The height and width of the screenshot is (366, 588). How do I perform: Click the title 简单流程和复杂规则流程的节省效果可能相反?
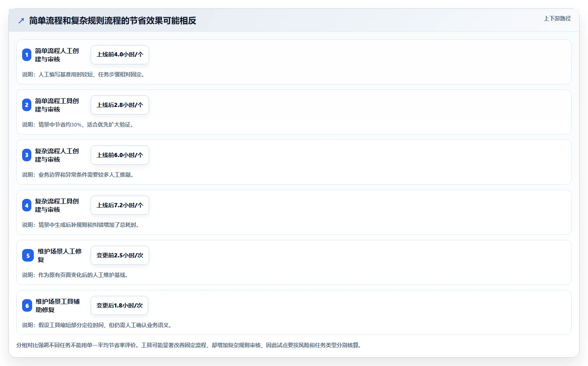113,20
